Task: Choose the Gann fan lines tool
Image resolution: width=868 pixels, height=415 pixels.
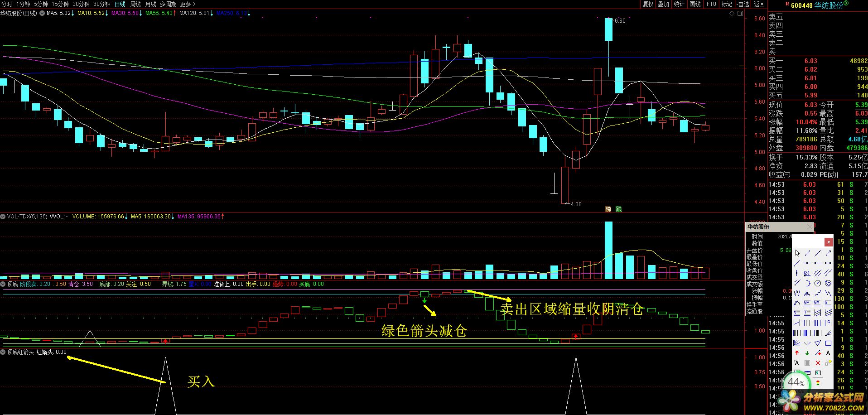Action: [x=797, y=343]
